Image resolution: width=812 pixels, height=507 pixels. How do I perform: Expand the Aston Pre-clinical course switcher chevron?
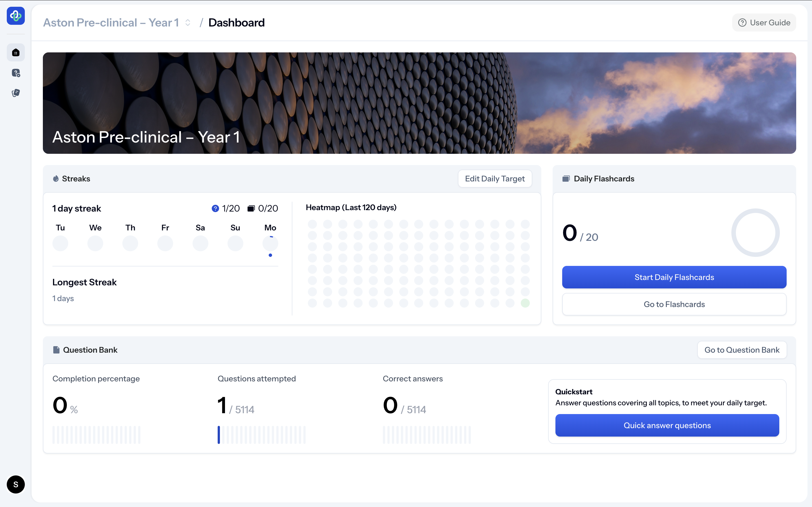188,23
